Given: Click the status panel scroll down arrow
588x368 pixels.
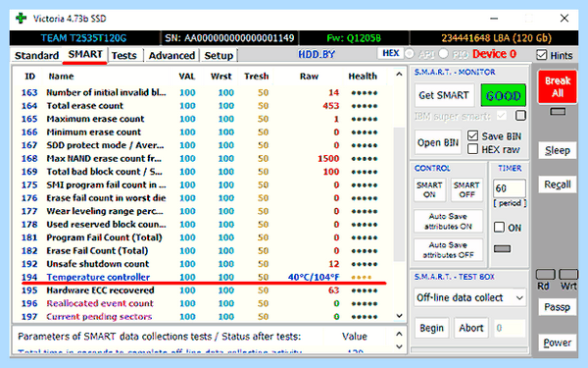Looking at the screenshot, I should click(399, 346).
